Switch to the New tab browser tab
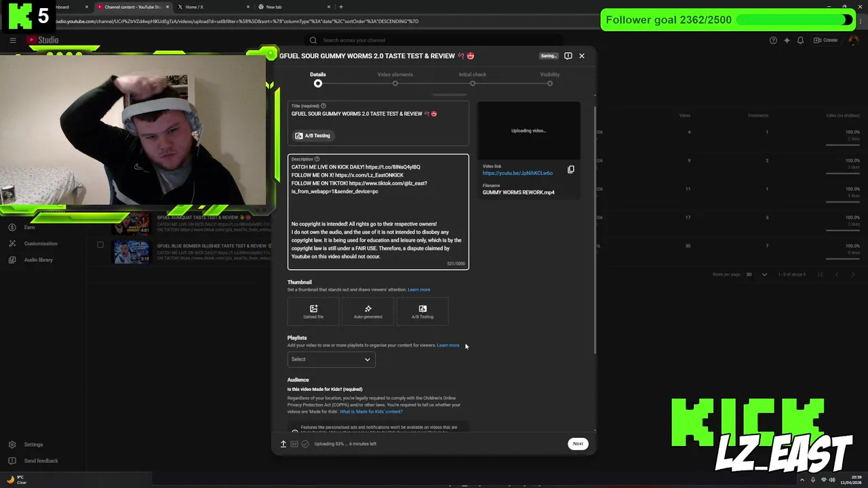 [294, 7]
